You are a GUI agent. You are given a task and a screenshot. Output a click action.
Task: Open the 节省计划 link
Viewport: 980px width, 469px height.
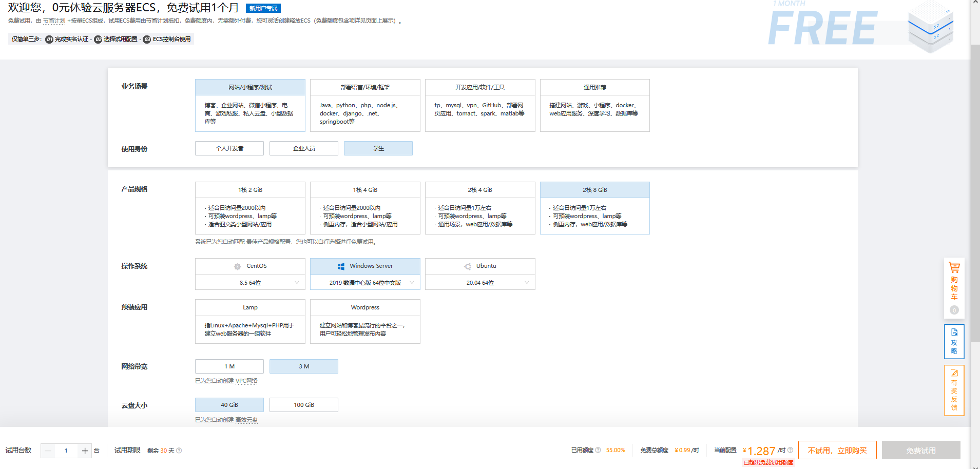pos(54,21)
